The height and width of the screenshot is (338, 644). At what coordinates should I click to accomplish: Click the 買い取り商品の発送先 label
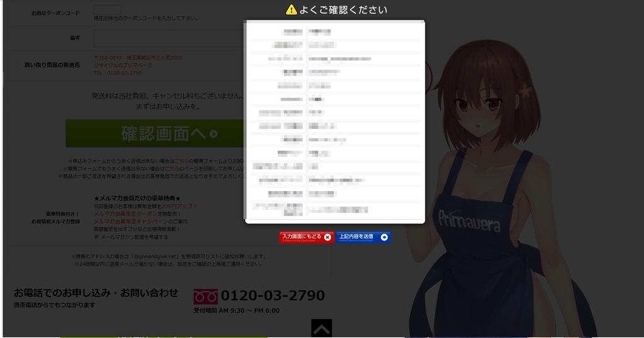[x=52, y=65]
